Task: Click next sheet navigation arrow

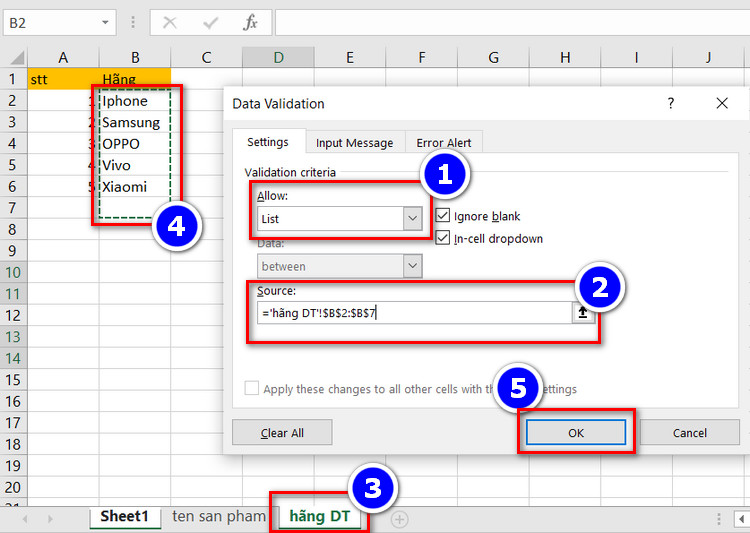Action: (x=50, y=519)
